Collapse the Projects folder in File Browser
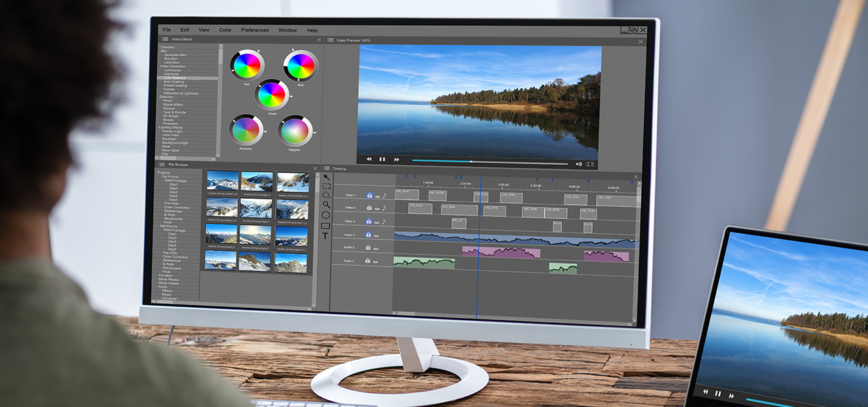This screenshot has width=868, height=407. pyautogui.click(x=163, y=172)
